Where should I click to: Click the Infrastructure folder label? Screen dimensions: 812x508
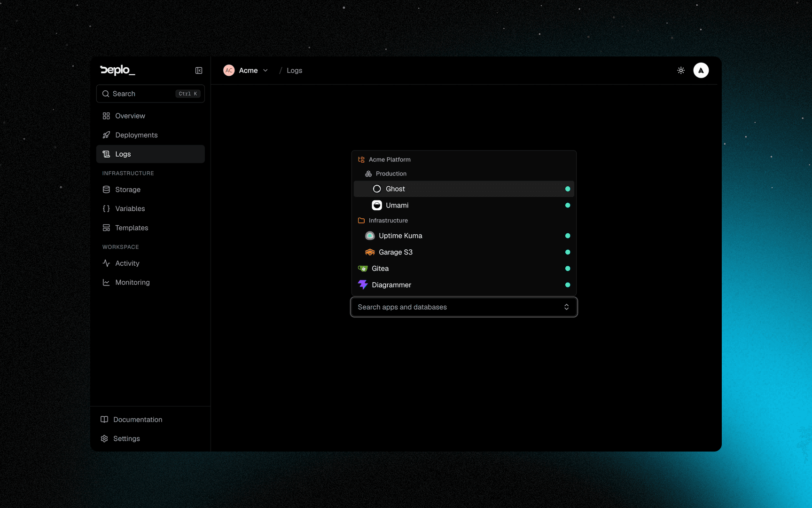point(388,221)
